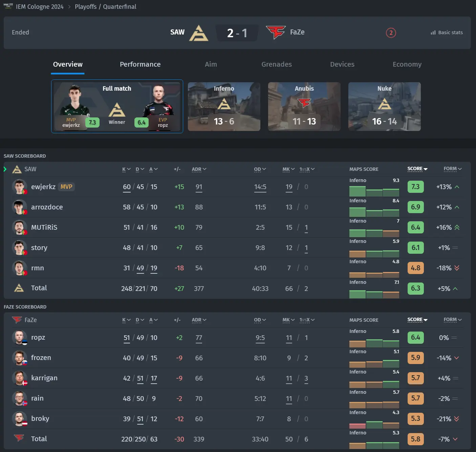
Task: Select the Inferno 13-6 map card
Action: (x=224, y=107)
